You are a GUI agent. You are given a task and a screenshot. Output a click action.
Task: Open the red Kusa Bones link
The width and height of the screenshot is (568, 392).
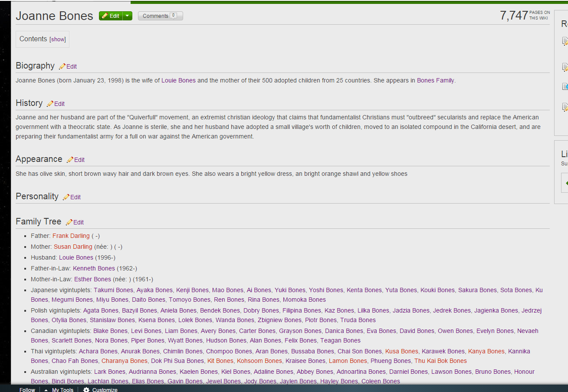(402, 351)
